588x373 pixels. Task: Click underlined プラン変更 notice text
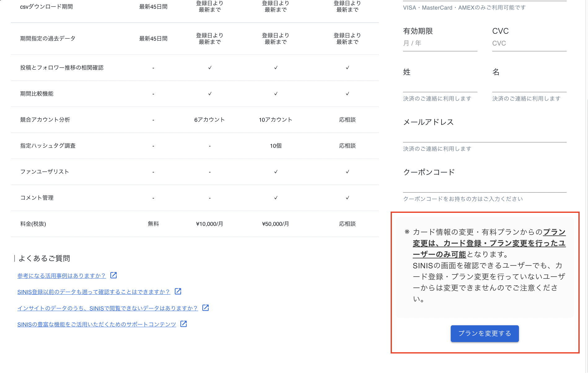tap(489, 244)
